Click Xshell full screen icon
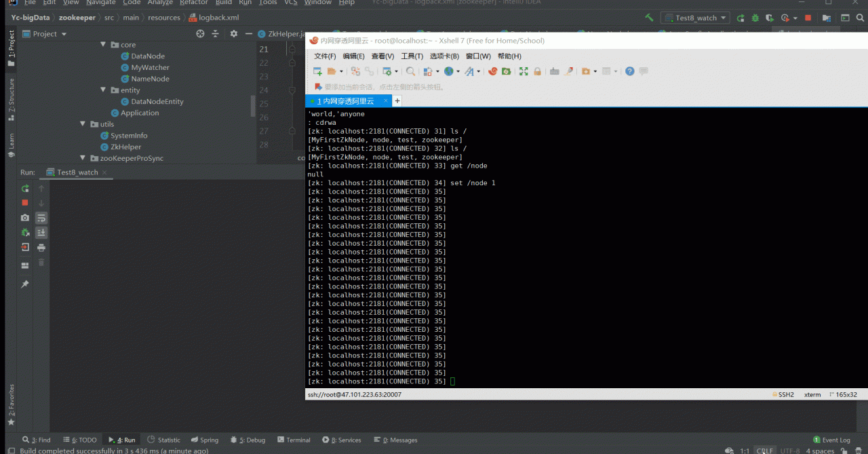This screenshot has width=868, height=454. (524, 71)
